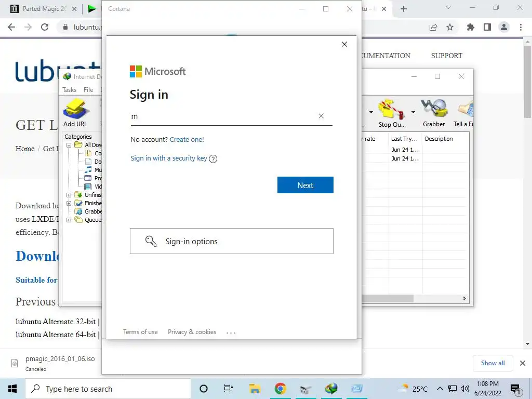Click the Last Try column header
Viewport: 532px width, 399px height.
click(405, 139)
